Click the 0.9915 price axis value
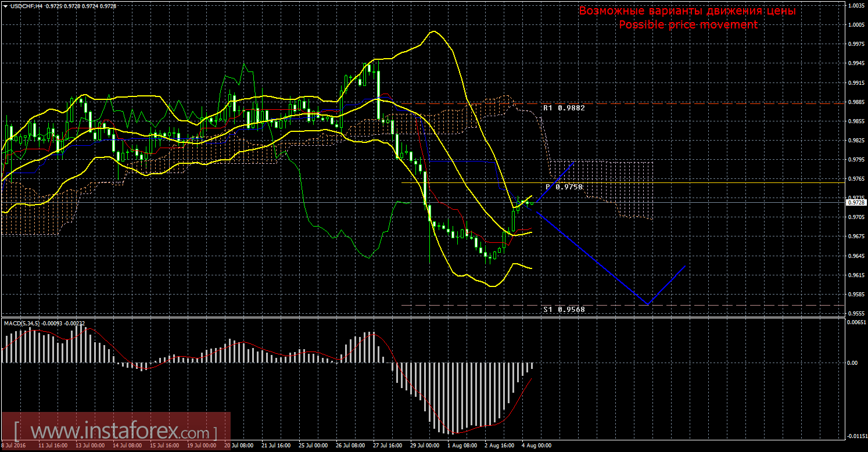The image size is (868, 452). [856, 82]
